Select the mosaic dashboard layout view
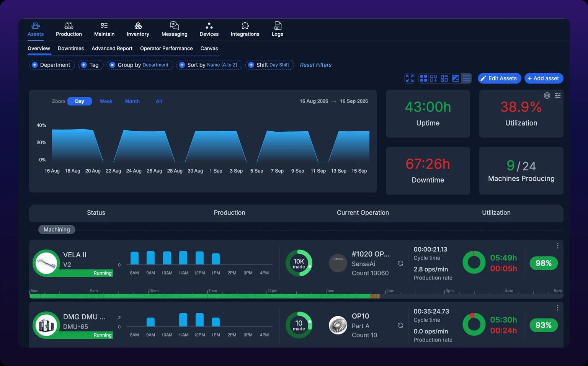 tap(444, 78)
